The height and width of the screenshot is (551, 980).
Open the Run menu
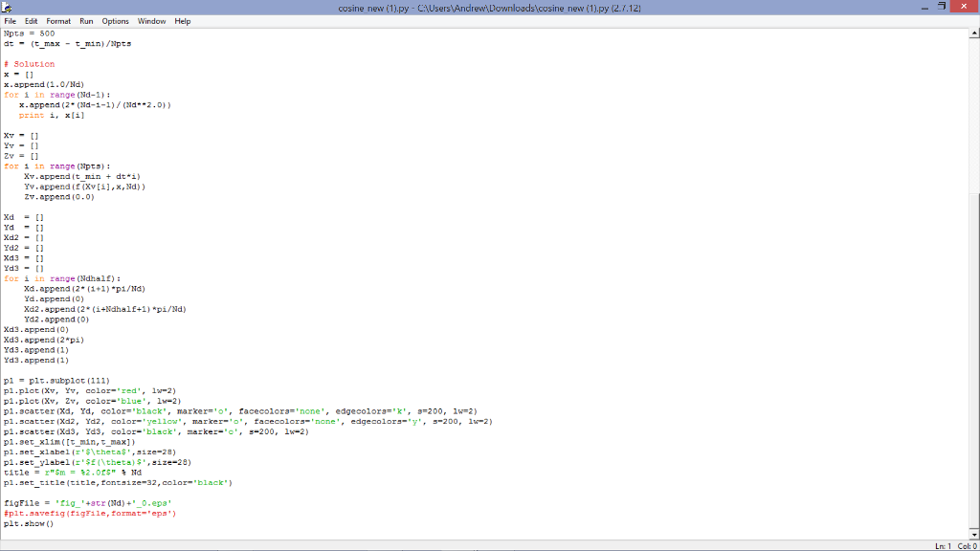pos(85,20)
